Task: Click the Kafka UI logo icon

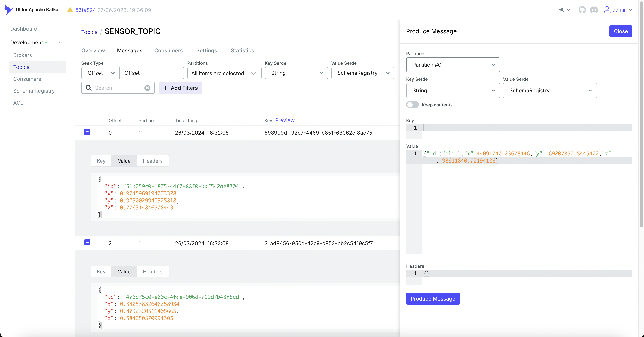Action: pyautogui.click(x=8, y=9)
